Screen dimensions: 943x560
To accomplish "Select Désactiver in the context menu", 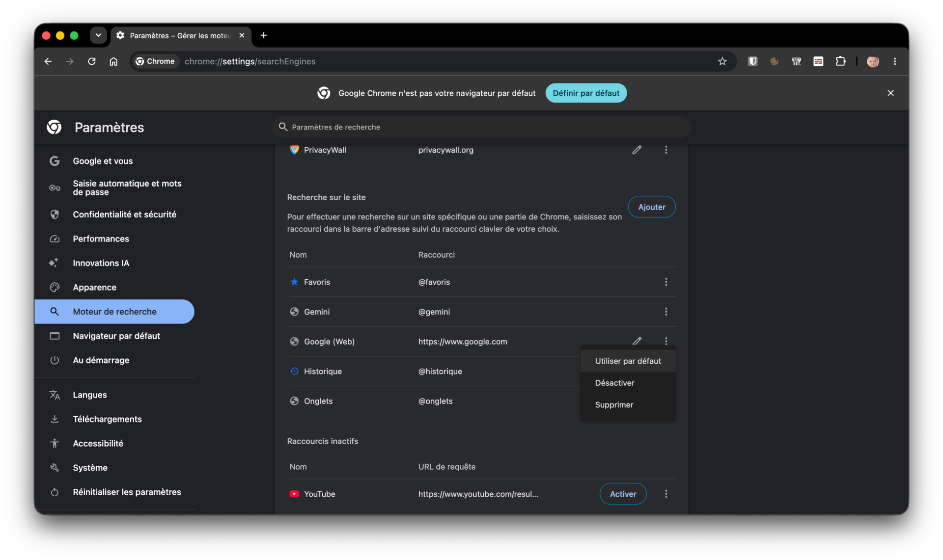I will pos(628,383).
